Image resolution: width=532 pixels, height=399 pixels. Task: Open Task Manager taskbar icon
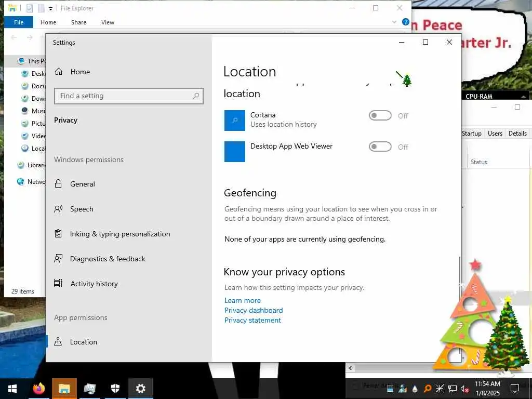tap(89, 389)
